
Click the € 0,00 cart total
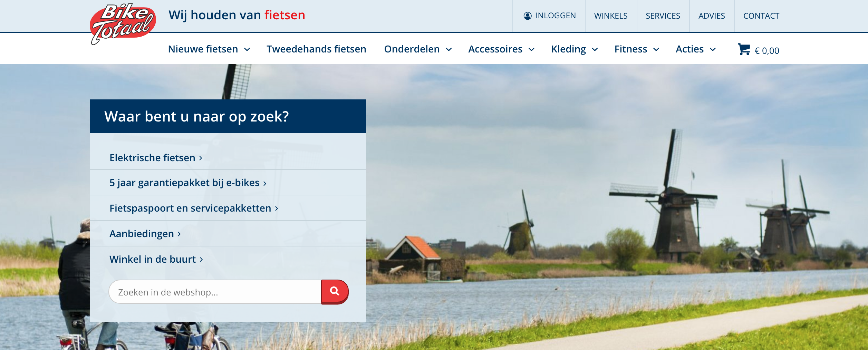767,51
